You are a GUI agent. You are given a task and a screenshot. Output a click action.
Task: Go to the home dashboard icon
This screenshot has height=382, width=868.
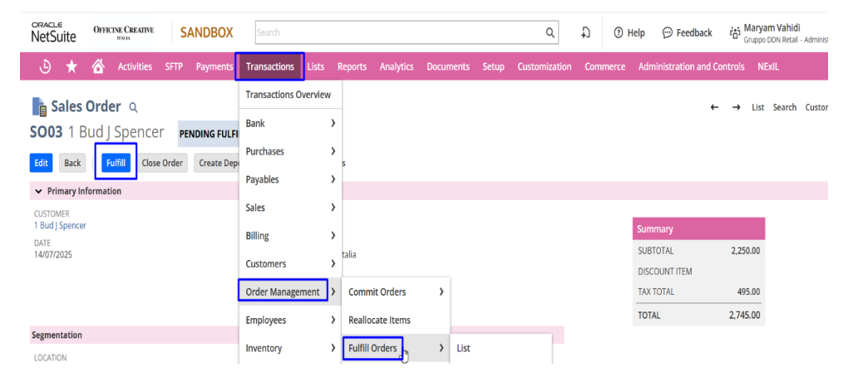[98, 66]
